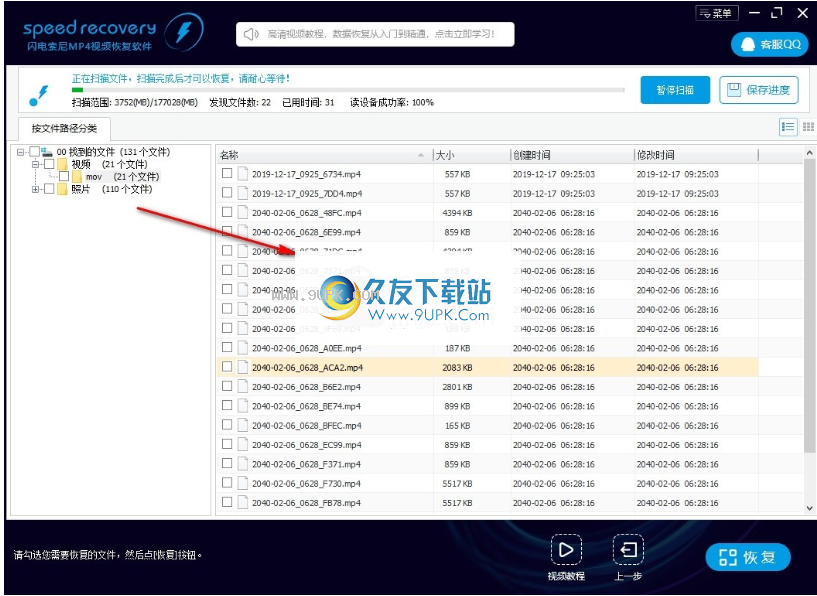
Task: Click the scanning broom status icon
Action: pyautogui.click(x=39, y=95)
